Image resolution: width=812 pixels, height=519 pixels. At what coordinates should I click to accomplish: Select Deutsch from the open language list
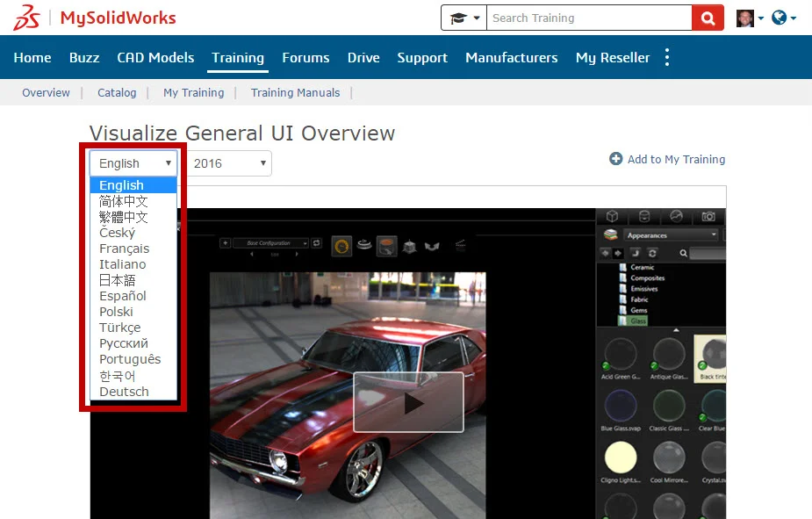[124, 392]
